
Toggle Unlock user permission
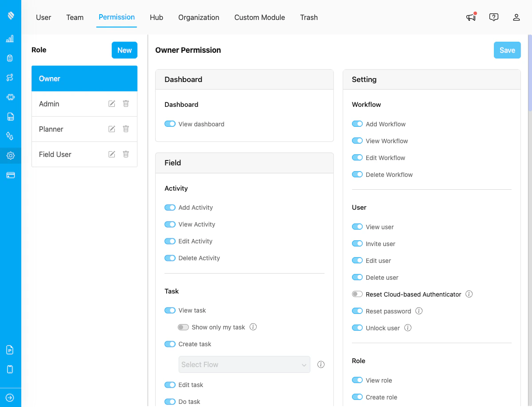357,328
